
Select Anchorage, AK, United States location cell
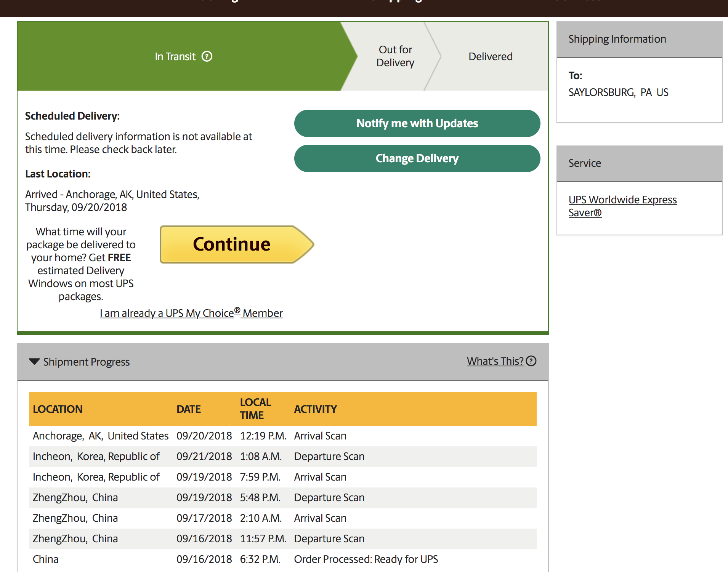(101, 436)
